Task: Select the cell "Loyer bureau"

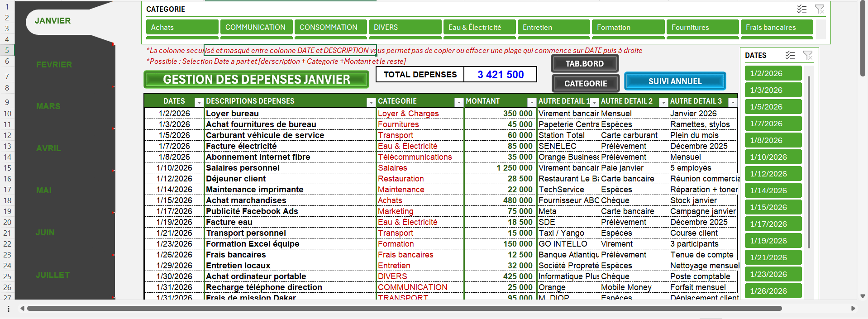Action: point(290,114)
